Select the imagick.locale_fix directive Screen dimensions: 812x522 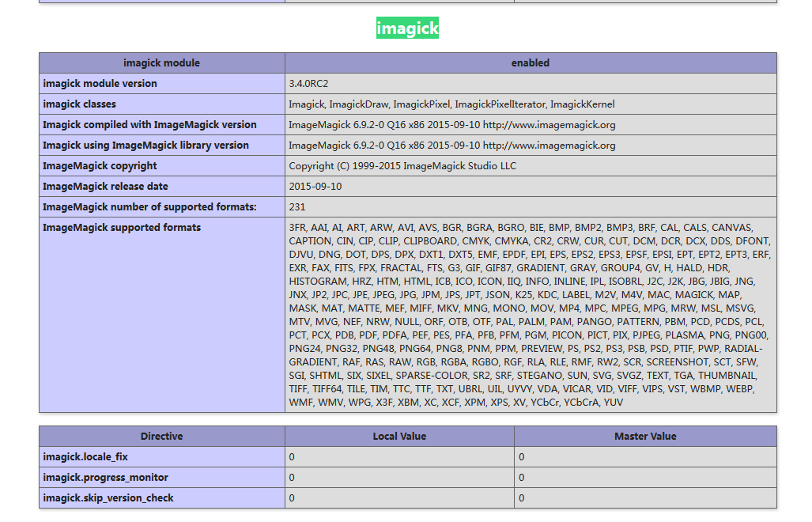tap(161, 457)
